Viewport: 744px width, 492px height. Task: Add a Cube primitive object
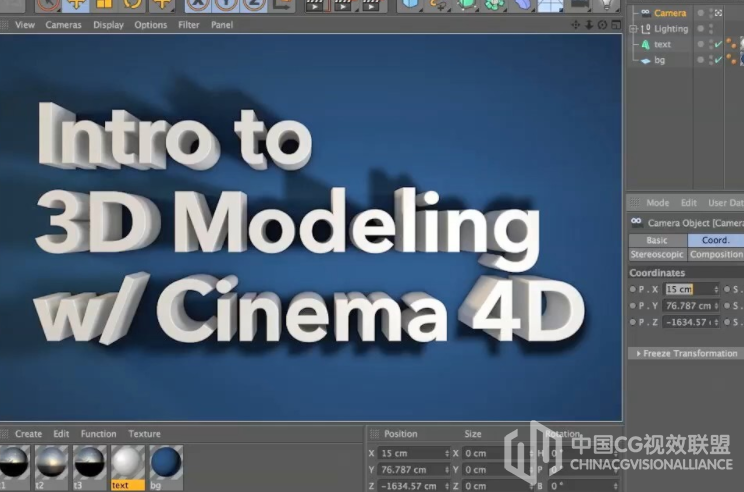[x=409, y=5]
